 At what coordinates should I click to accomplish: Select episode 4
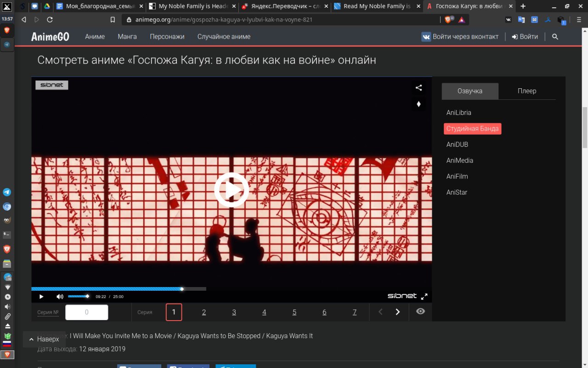tap(264, 312)
